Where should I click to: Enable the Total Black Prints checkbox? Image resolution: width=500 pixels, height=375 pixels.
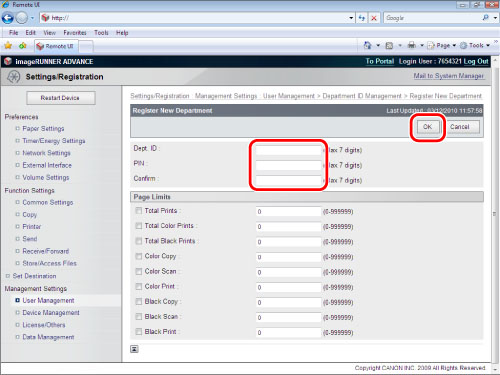pos(139,241)
